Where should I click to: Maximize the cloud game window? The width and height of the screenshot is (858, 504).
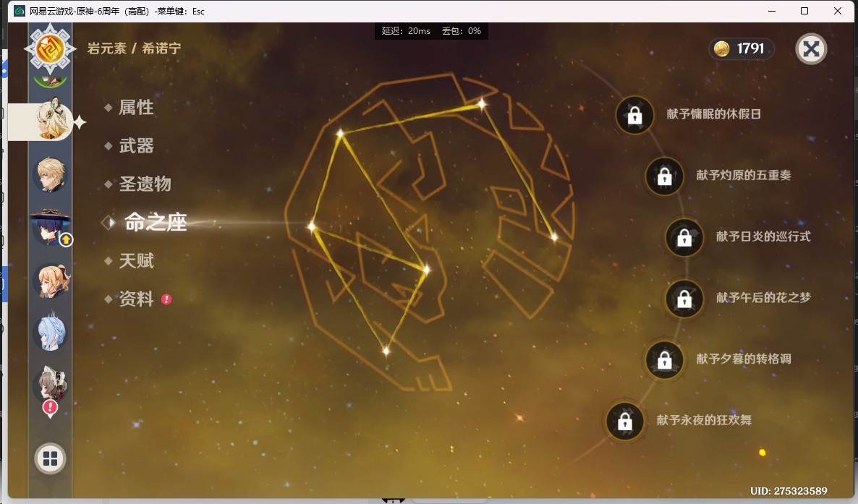pos(804,11)
